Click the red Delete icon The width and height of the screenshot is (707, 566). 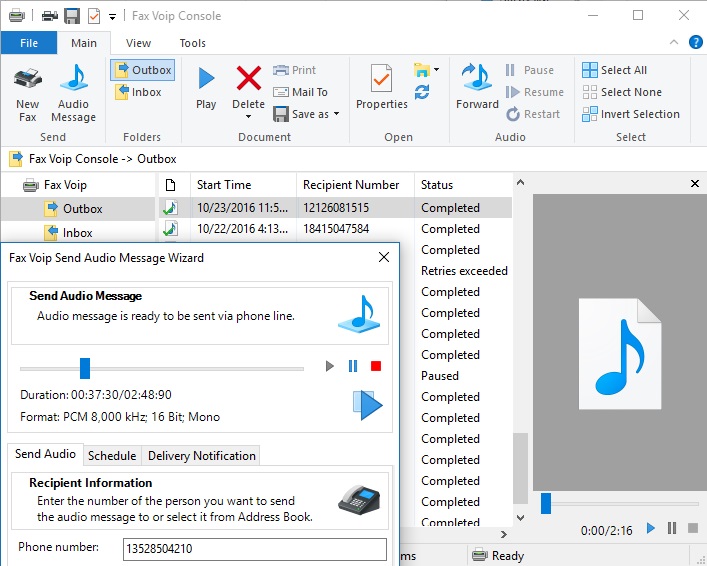click(248, 78)
